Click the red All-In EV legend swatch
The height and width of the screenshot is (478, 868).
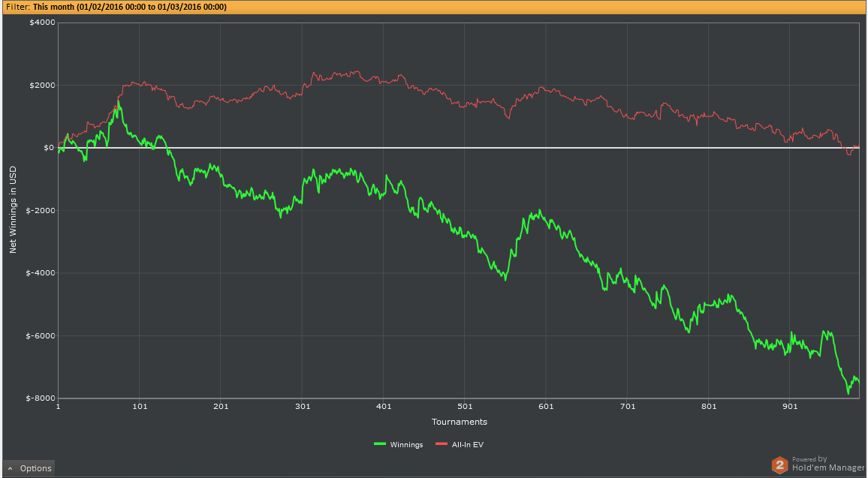(442, 444)
